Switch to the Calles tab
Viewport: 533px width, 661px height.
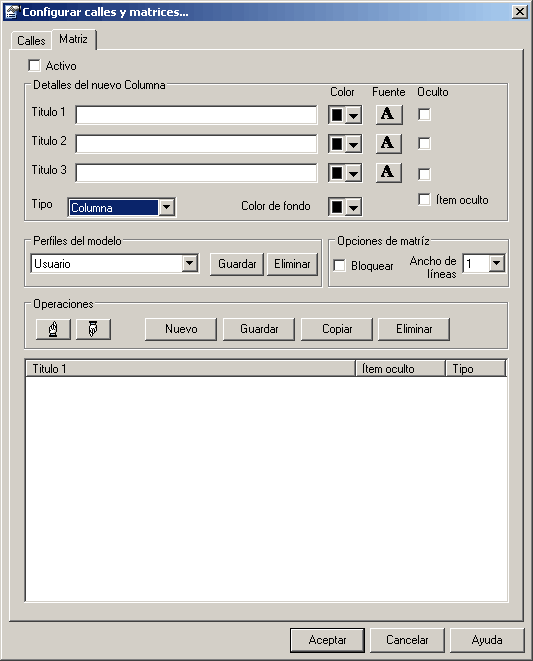[x=31, y=41]
